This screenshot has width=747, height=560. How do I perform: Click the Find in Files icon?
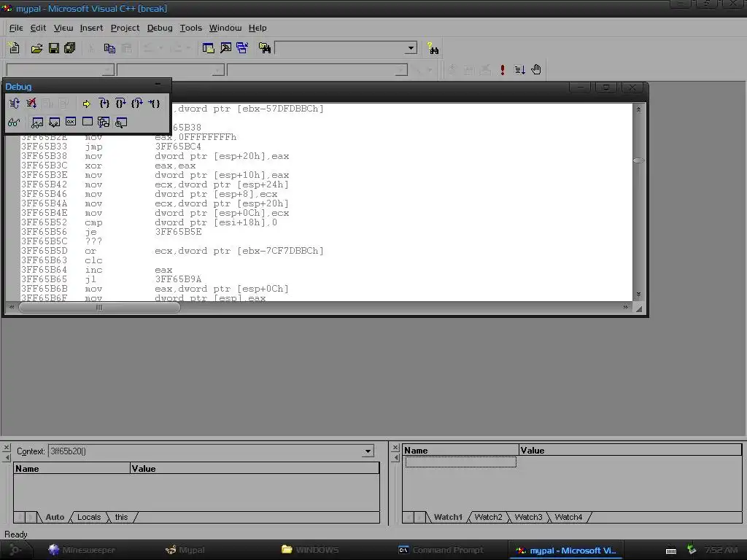pyautogui.click(x=264, y=48)
